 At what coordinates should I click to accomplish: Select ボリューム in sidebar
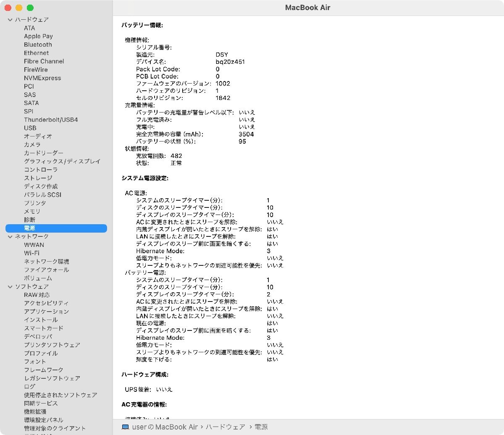pyautogui.click(x=38, y=278)
